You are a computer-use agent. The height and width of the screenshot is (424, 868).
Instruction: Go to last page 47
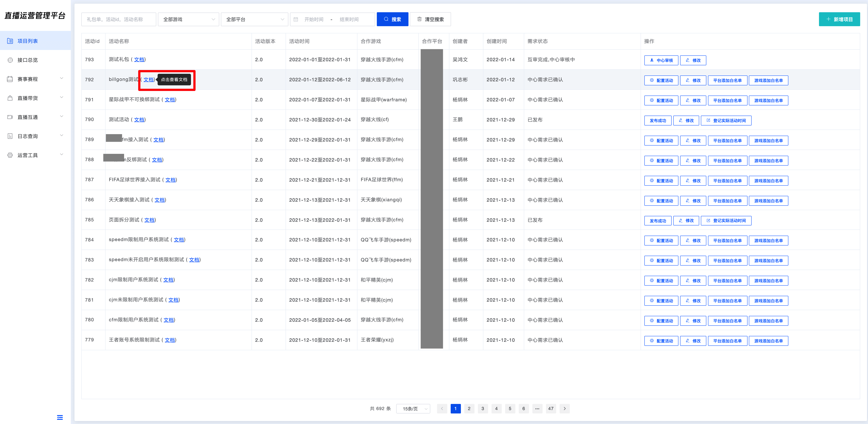[551, 409]
